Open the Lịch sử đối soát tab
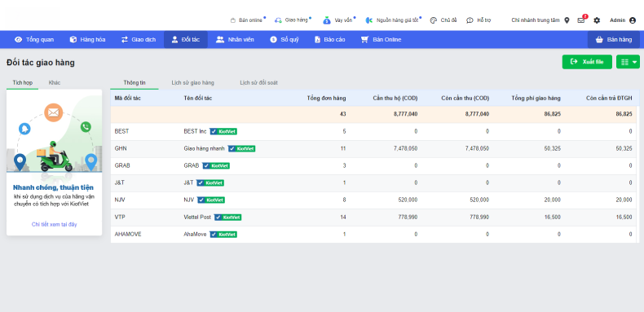Viewport: 644px width, 312px height. pyautogui.click(x=258, y=82)
